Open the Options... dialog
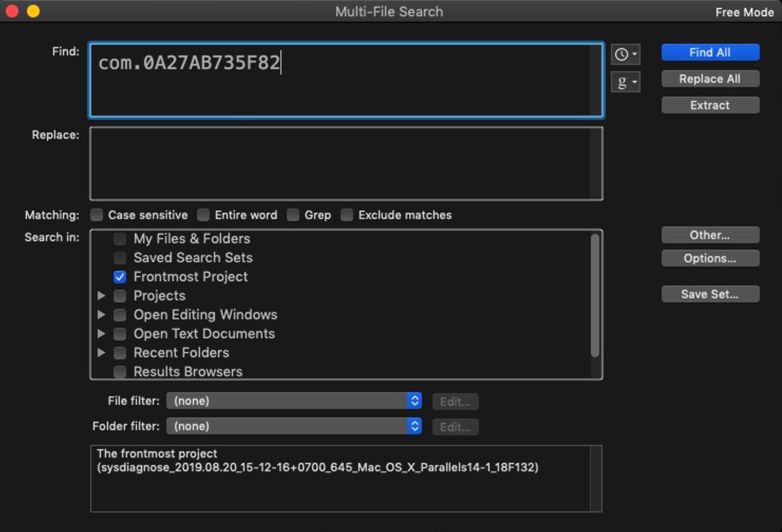 click(x=710, y=258)
